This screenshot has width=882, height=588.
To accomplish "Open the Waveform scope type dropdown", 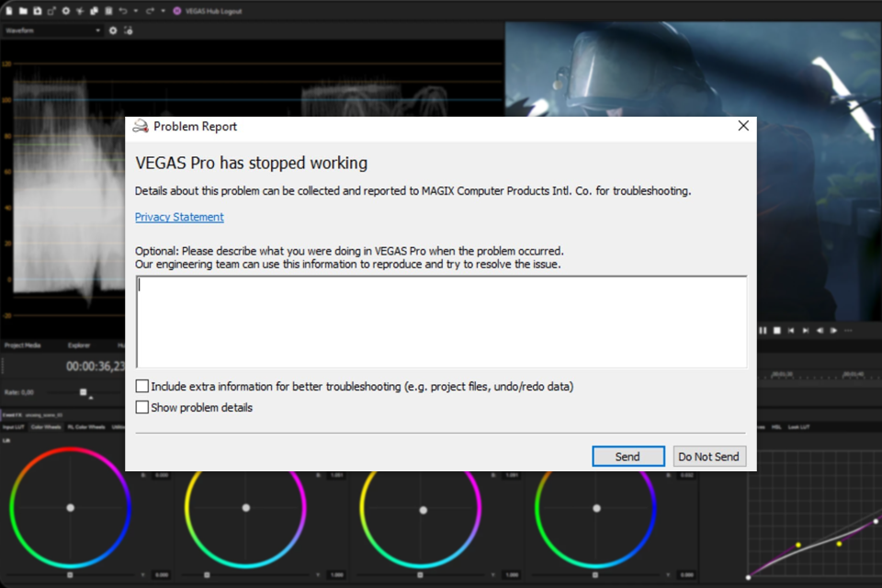I will (x=52, y=30).
